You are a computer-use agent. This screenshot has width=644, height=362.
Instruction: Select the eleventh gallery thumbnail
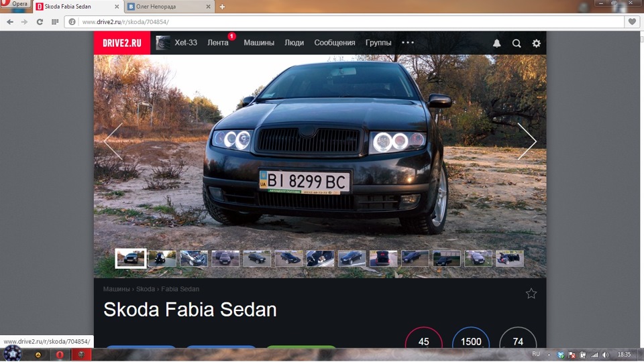(x=447, y=259)
